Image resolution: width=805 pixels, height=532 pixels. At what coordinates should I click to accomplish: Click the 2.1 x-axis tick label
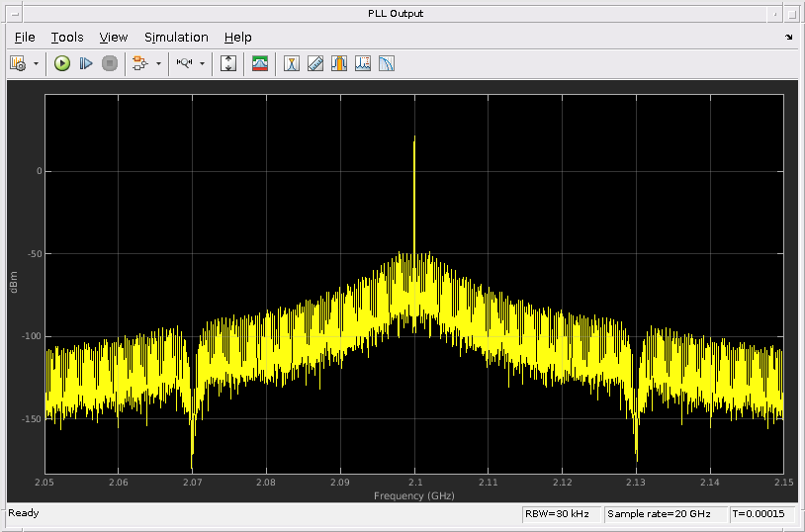[414, 483]
